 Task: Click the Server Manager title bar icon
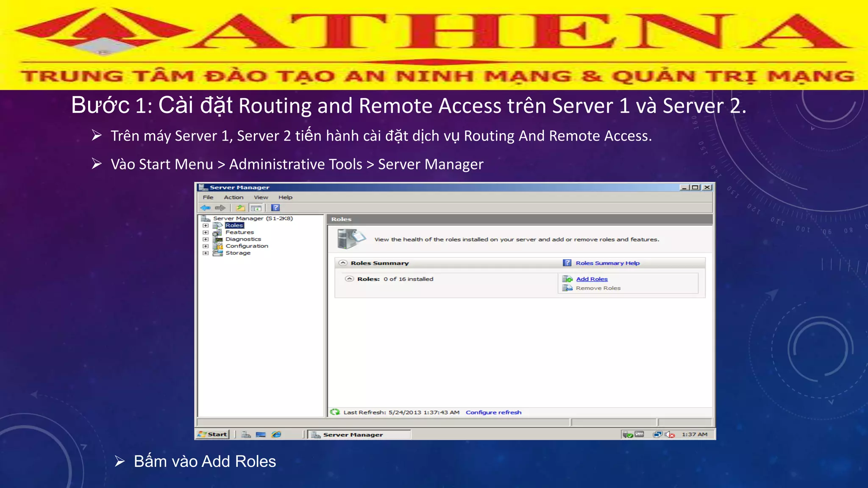pyautogui.click(x=203, y=187)
